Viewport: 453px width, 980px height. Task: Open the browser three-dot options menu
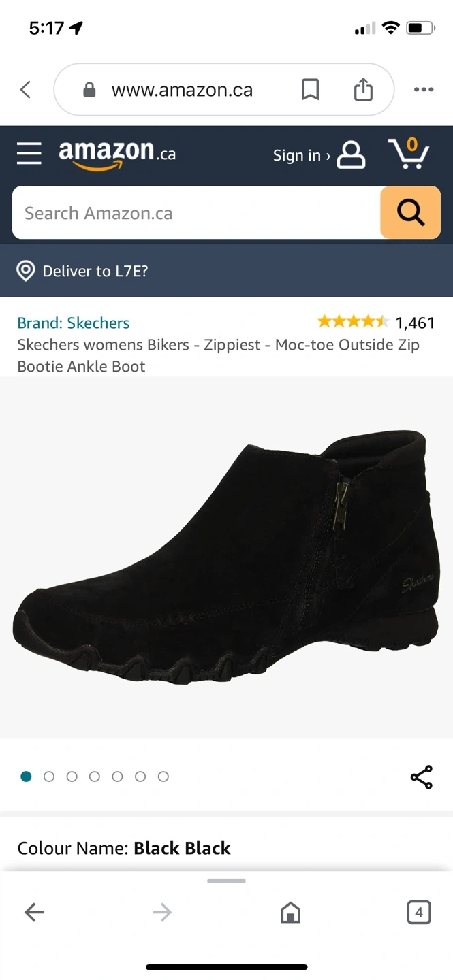pos(423,89)
